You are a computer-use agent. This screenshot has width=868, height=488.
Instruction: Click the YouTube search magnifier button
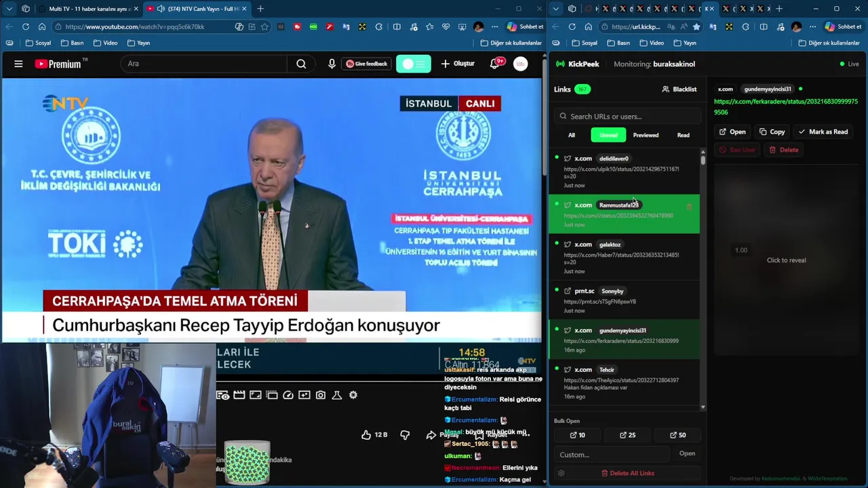[301, 64]
